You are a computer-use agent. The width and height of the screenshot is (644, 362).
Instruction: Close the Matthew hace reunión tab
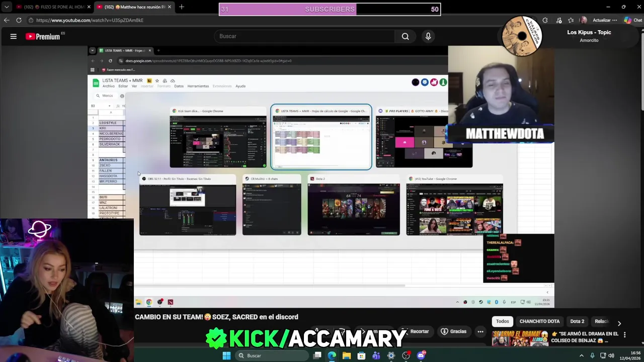[x=169, y=7]
